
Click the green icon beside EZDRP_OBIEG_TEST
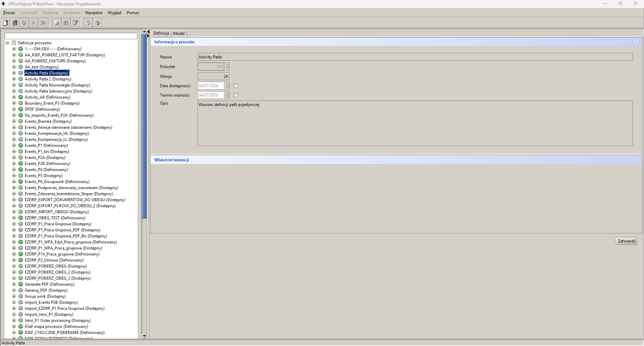(x=20, y=218)
